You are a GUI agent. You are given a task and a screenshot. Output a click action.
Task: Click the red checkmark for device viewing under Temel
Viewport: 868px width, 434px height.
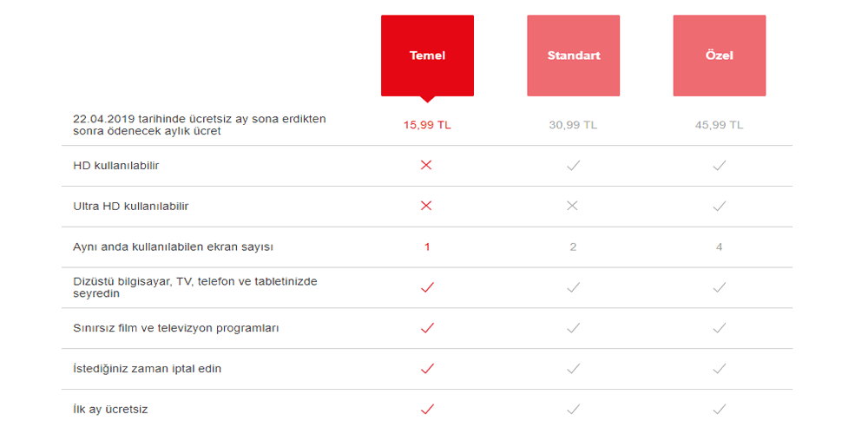point(426,287)
